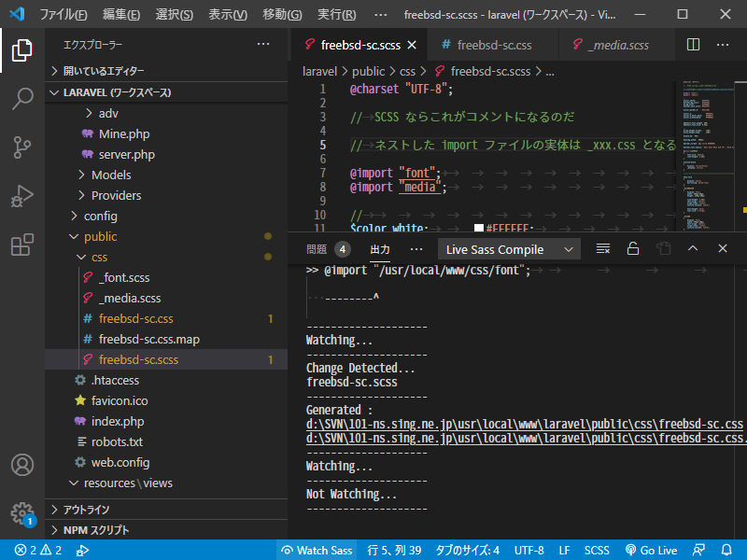Collapse the public folder
The image size is (747, 560).
(x=100, y=236)
